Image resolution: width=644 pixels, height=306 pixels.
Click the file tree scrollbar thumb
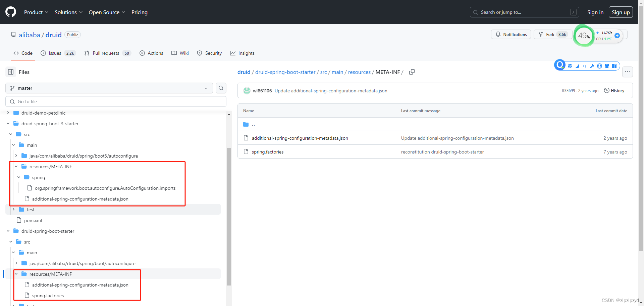coord(229,217)
